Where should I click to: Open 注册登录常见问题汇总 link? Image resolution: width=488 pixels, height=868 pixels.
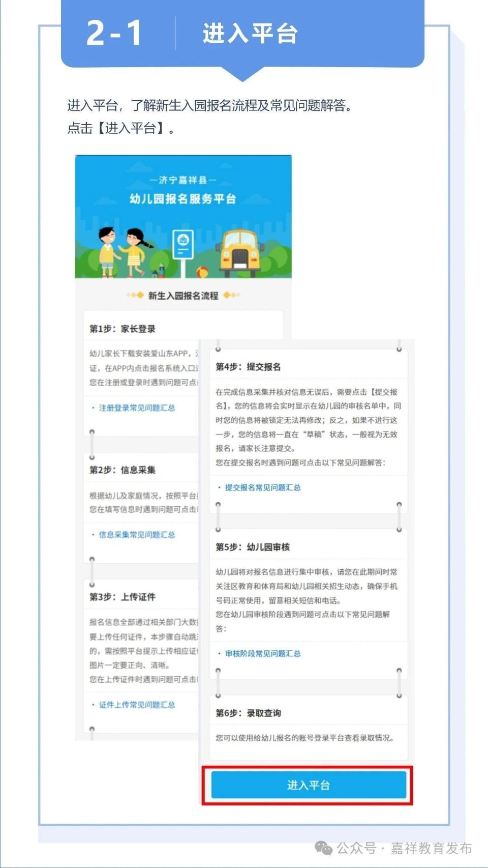point(137,408)
